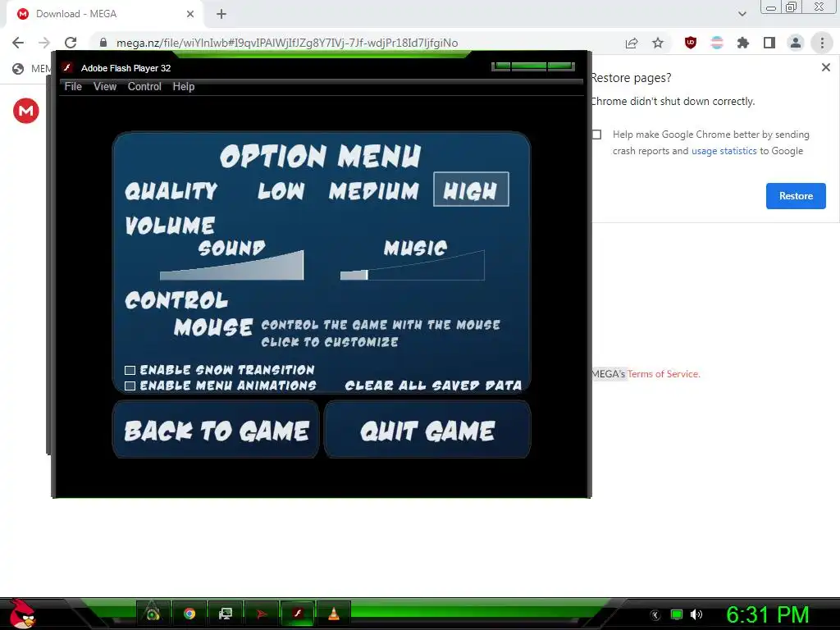Share this page icon in the address bar

point(632,43)
